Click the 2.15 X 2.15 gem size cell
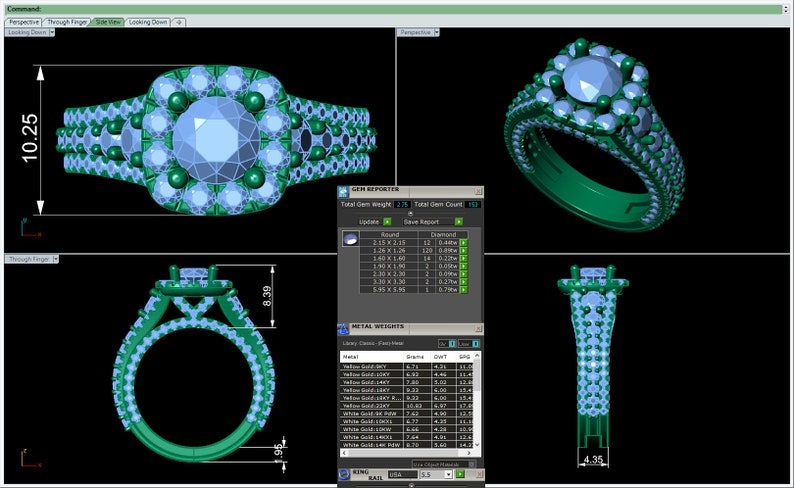Viewport: 794px width, 488px height. [389, 243]
